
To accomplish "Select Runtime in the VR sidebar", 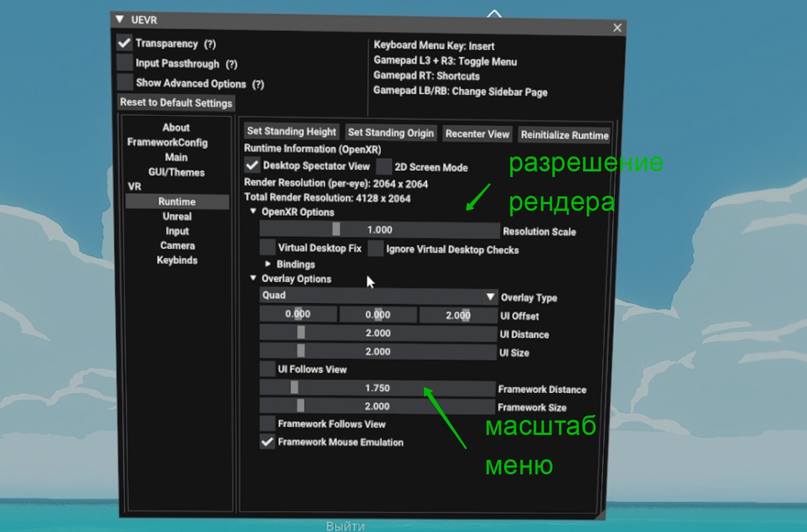I will [x=177, y=201].
